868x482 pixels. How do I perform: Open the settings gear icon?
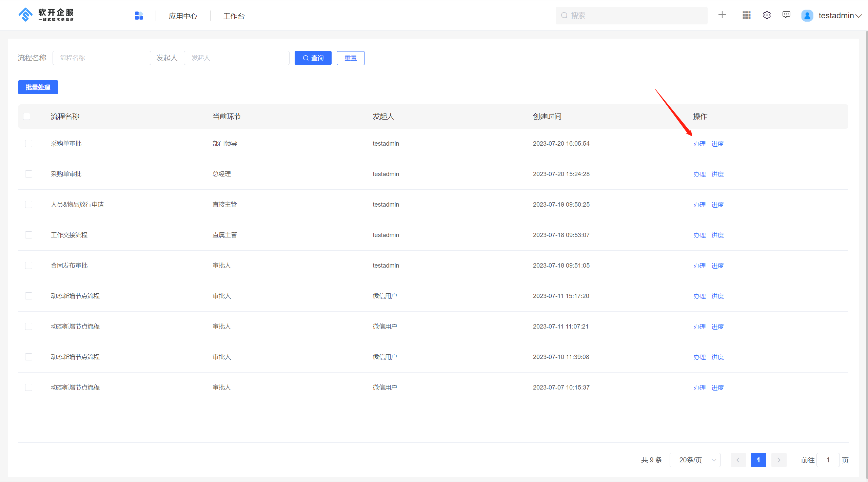[x=767, y=15]
